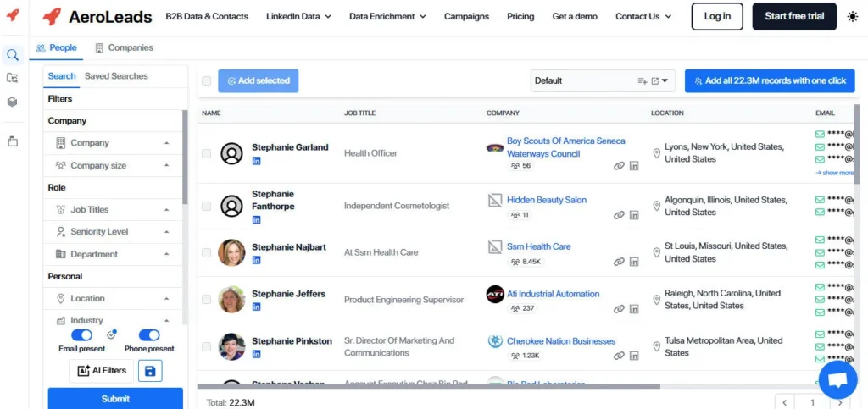Select Stephanie Jeffers' row checkbox
Image resolution: width=868 pixels, height=409 pixels.
pos(207,300)
